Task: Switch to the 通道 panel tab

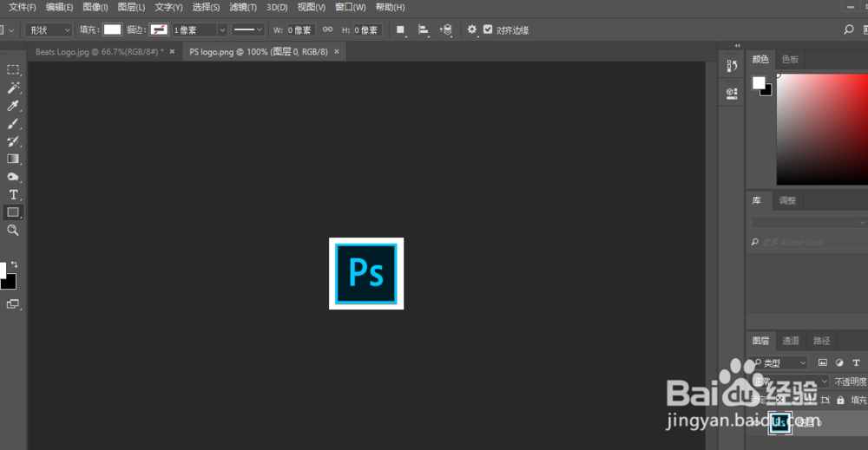Action: coord(791,341)
